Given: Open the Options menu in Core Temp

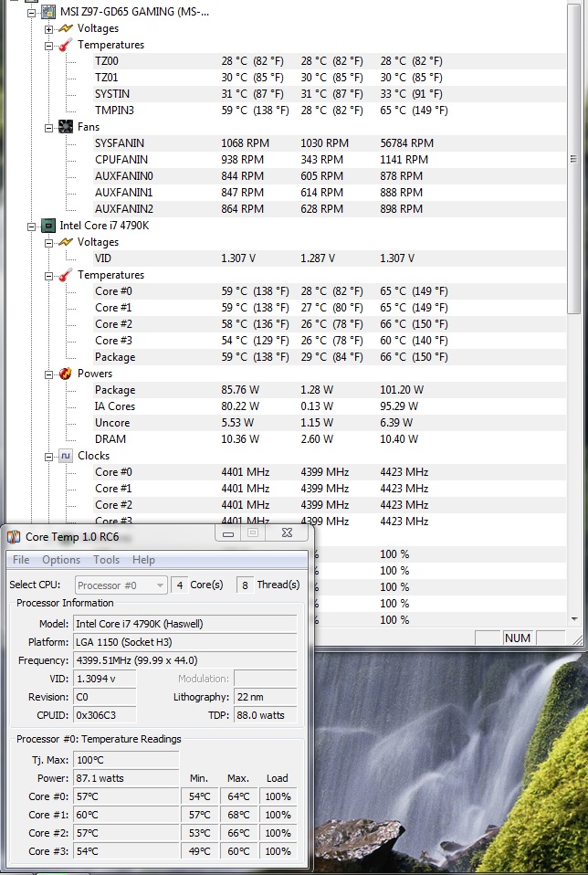Looking at the screenshot, I should click(61, 560).
